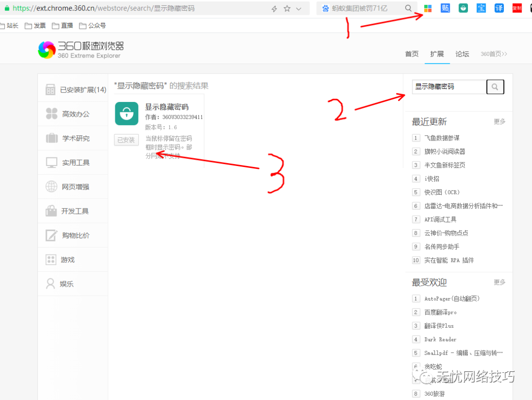Viewport: 532px width, 400px height.
Task: Select the 学术研究 category
Action: tap(73, 138)
